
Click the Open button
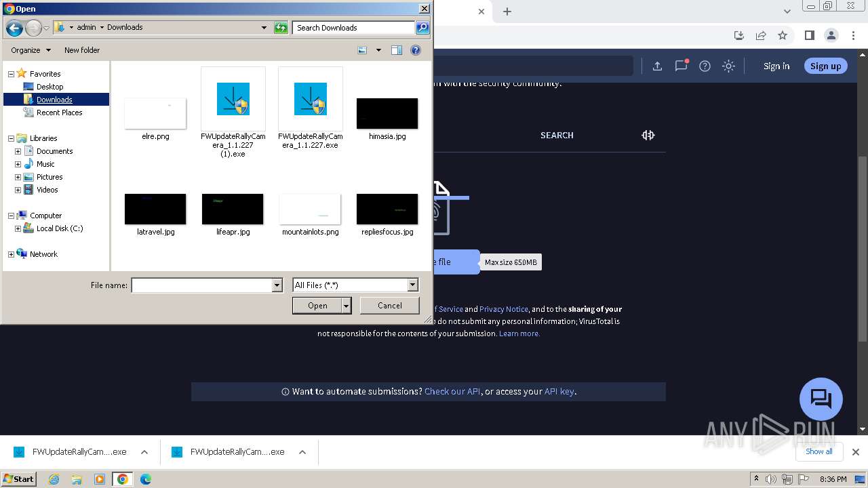click(x=317, y=306)
